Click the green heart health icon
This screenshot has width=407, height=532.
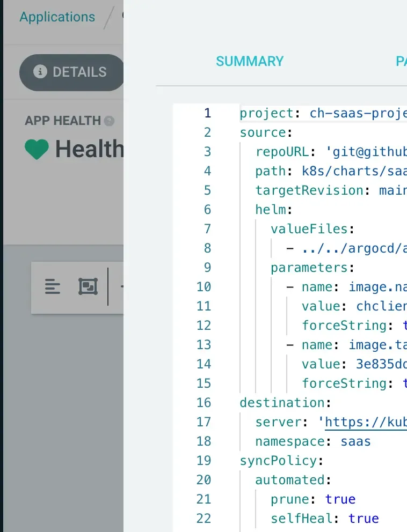click(x=37, y=149)
